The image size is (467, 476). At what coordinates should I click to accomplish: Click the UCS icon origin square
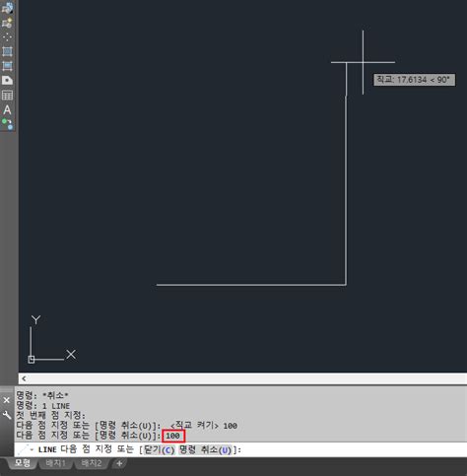(32, 360)
